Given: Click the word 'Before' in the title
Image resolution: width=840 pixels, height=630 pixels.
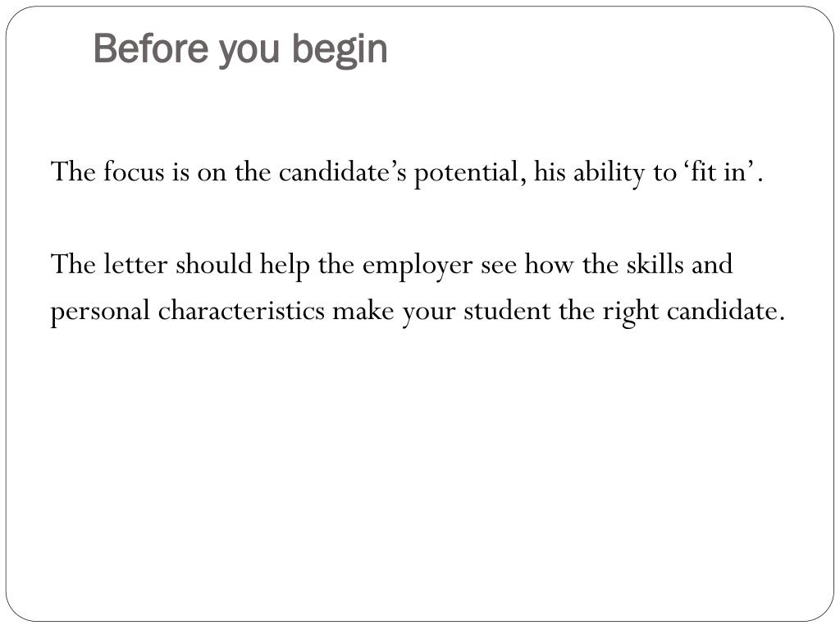Looking at the screenshot, I should [152, 48].
